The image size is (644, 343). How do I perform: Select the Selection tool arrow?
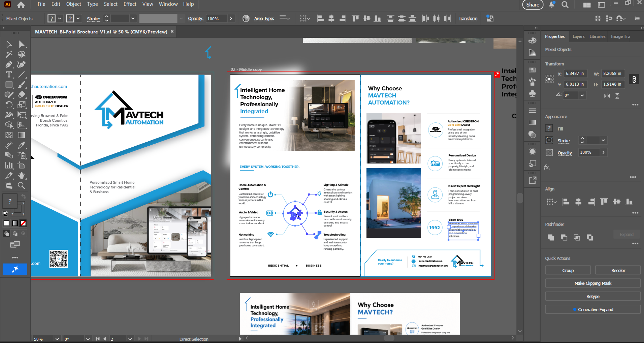pyautogui.click(x=9, y=44)
